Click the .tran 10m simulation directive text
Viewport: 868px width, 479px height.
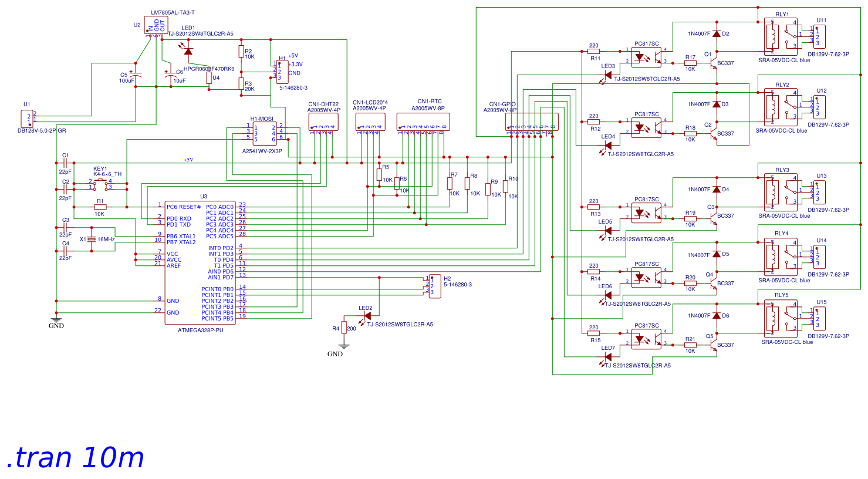(73, 457)
